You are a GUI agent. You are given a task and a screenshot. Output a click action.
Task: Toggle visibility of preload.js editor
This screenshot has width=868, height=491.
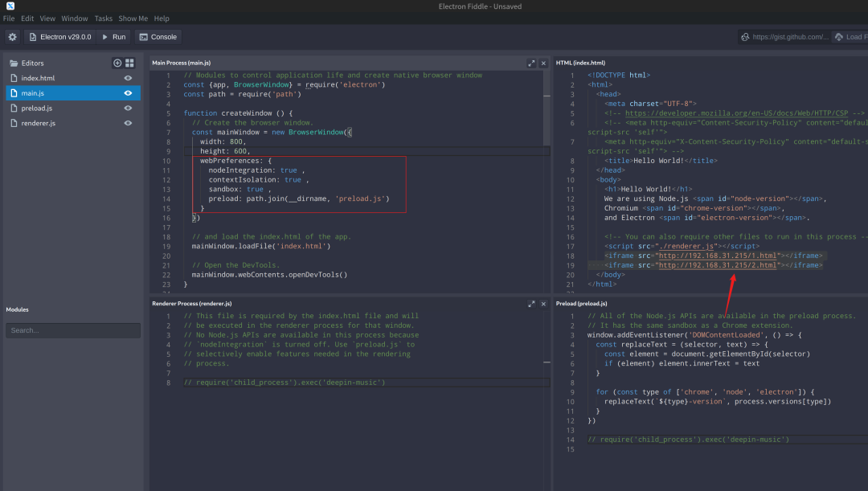tap(128, 108)
